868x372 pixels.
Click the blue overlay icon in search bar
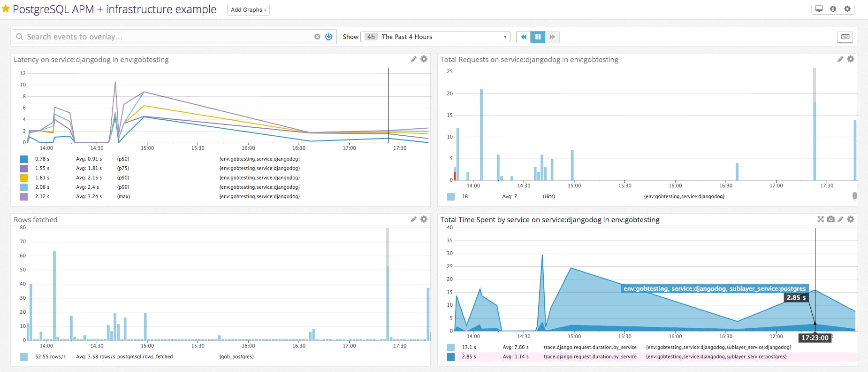(x=329, y=37)
